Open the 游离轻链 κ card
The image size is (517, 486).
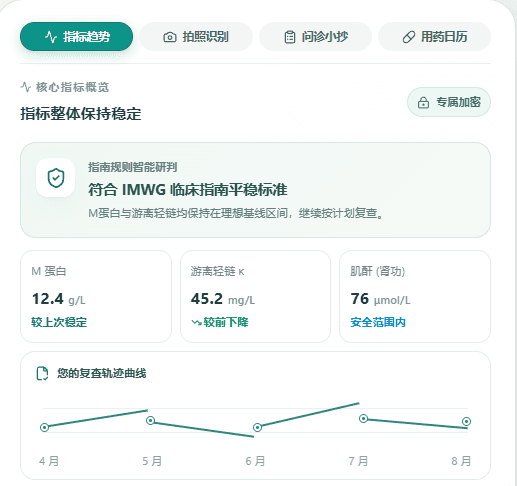[255, 296]
